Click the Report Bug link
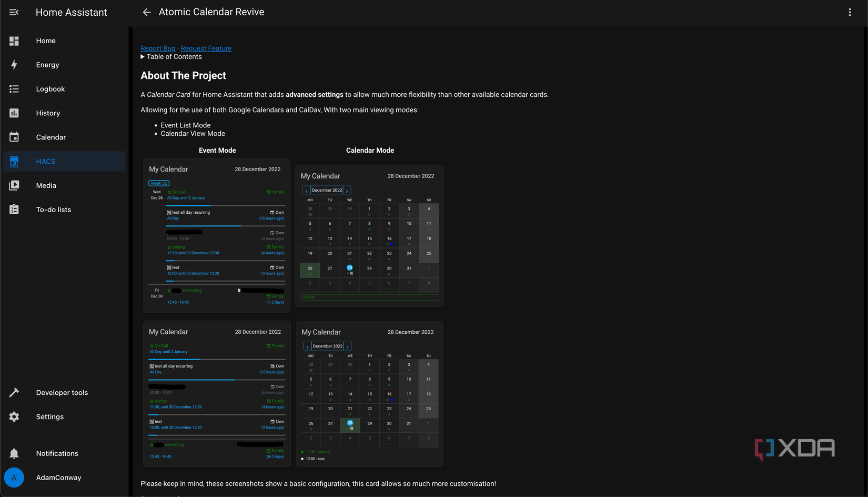Image resolution: width=868 pixels, height=497 pixels. 158,48
